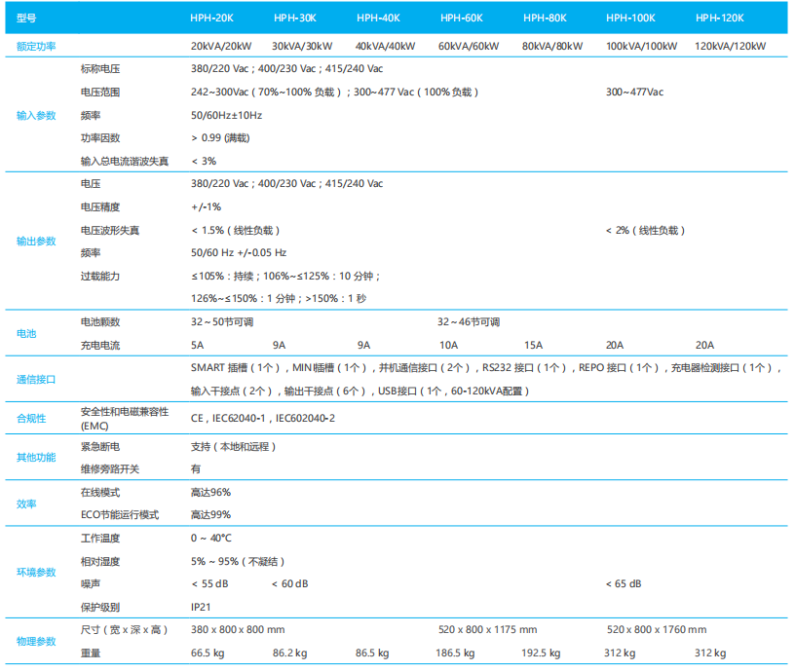The image size is (795, 672).
Task: Click the CE, IEC62040-1 compliance value
Action: (263, 419)
